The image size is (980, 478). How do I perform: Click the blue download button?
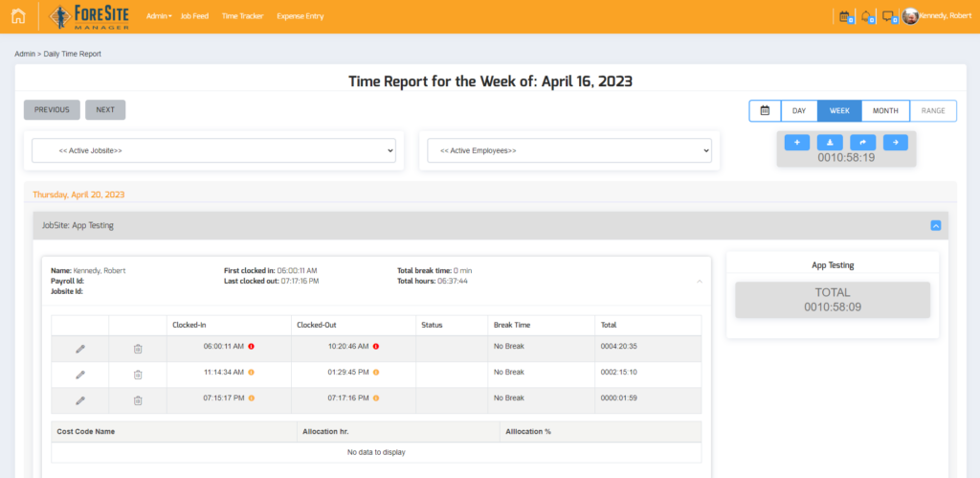coord(830,142)
